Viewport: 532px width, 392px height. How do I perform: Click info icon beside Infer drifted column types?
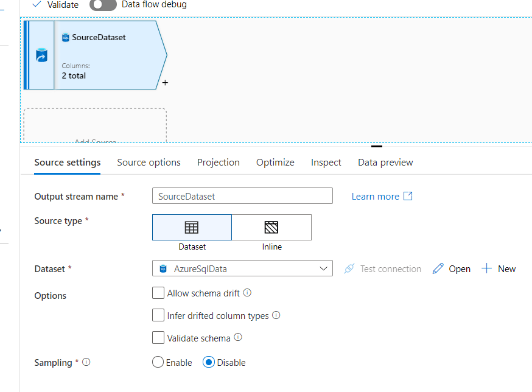tap(276, 315)
